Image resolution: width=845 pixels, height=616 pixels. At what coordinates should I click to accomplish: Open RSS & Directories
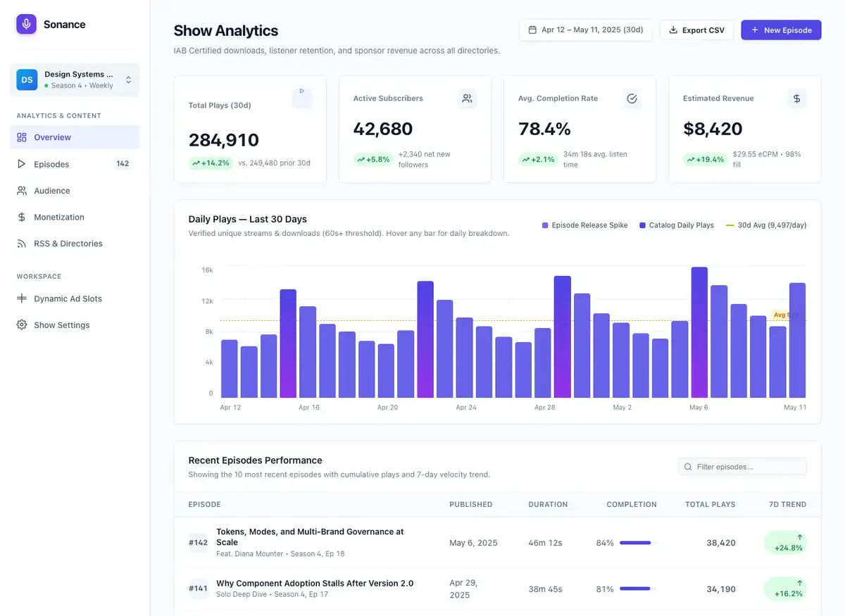[75, 244]
